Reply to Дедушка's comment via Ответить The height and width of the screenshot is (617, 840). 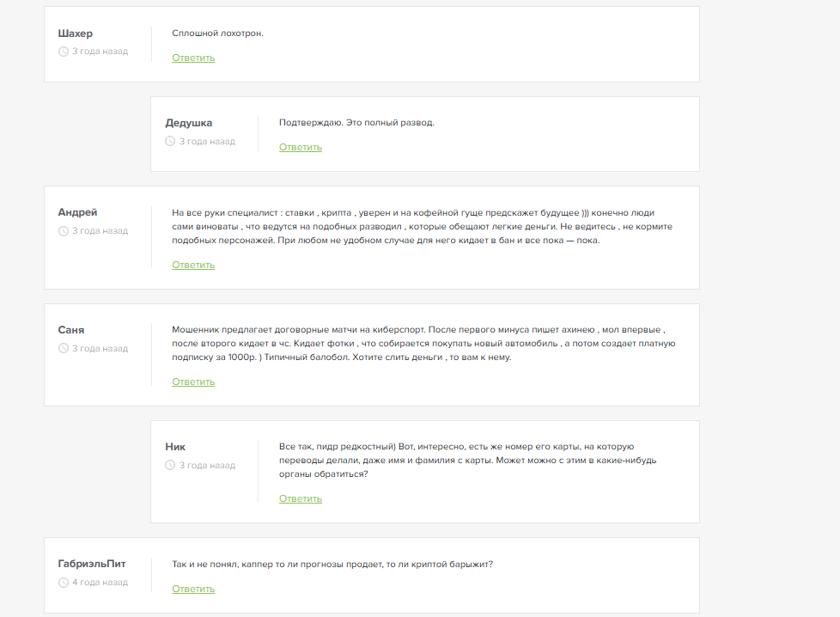click(301, 147)
